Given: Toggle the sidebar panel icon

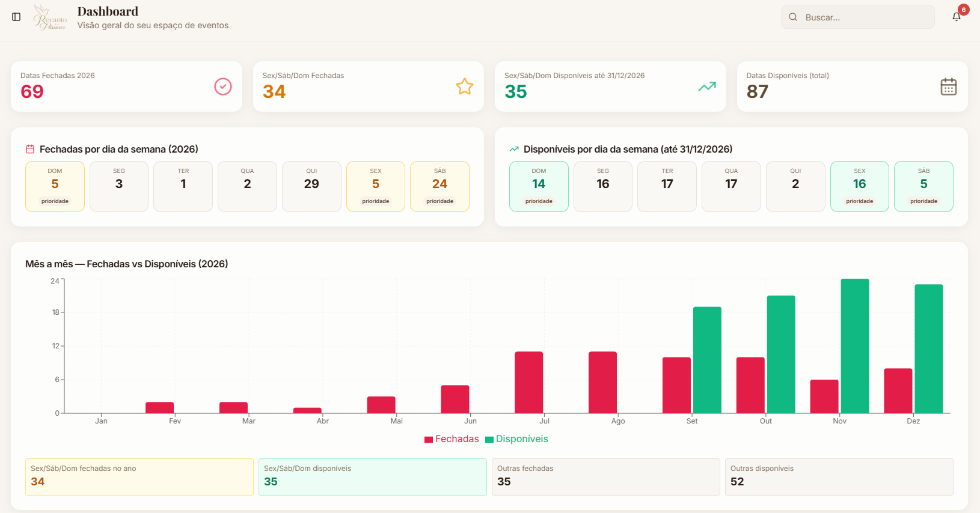Looking at the screenshot, I should 16,17.
